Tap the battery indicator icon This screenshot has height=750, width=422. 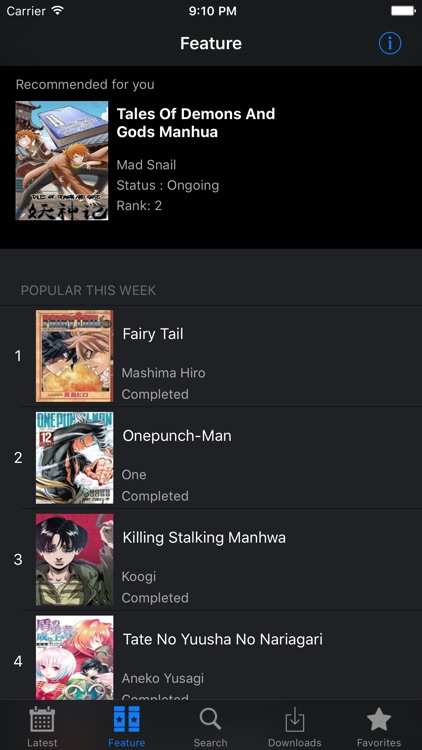(x=403, y=11)
